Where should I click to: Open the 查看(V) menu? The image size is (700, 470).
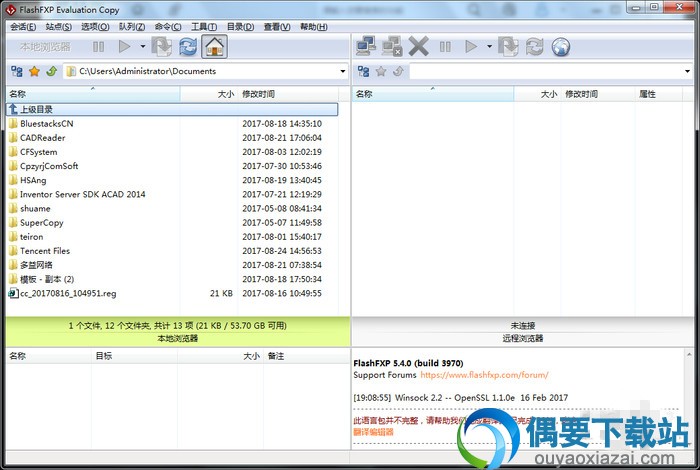click(x=277, y=27)
